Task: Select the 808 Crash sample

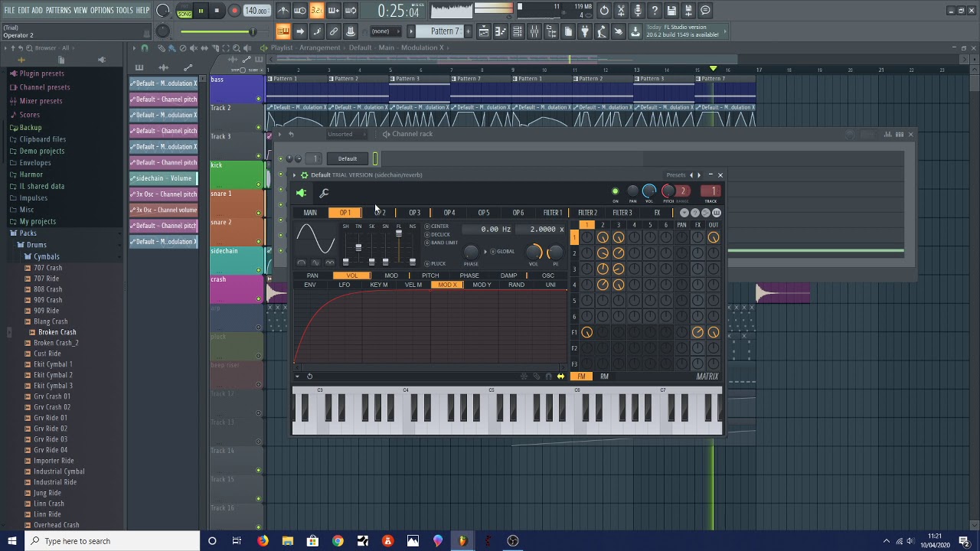Action: click(47, 289)
